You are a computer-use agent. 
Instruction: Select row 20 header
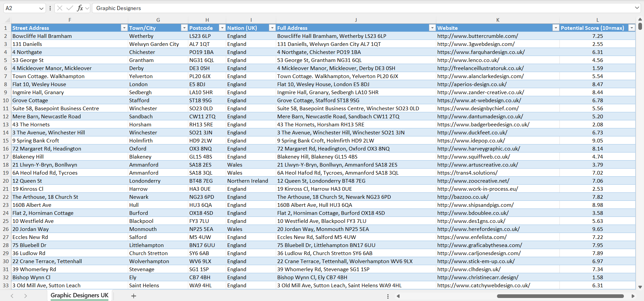coord(6,181)
